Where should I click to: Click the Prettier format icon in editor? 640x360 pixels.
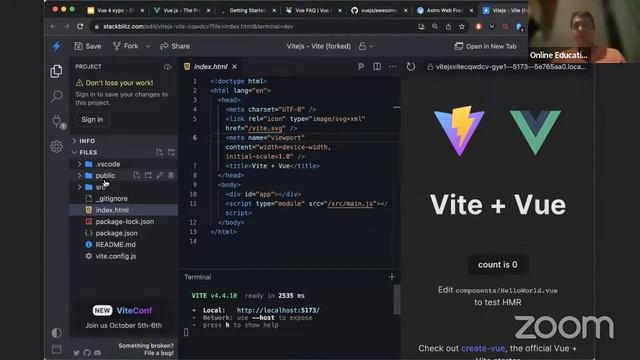[x=361, y=67]
